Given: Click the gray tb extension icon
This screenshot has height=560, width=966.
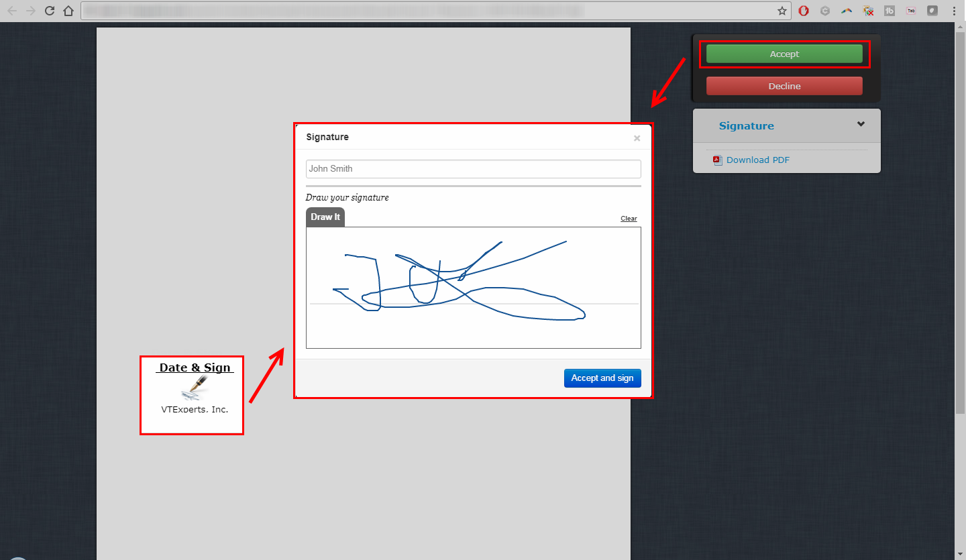Looking at the screenshot, I should click(x=890, y=11).
